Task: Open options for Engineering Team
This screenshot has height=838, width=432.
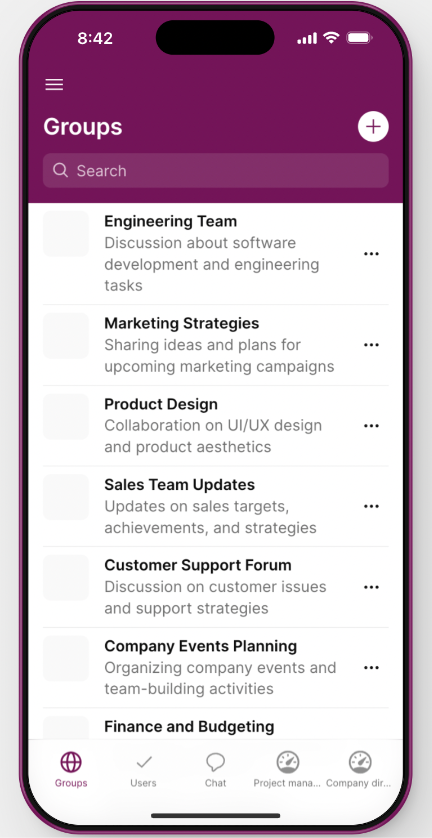Action: (x=371, y=253)
